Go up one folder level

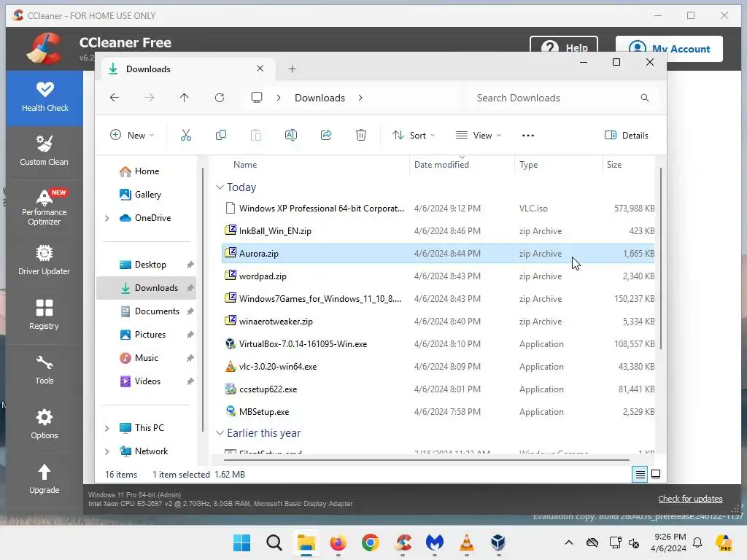[x=185, y=98]
